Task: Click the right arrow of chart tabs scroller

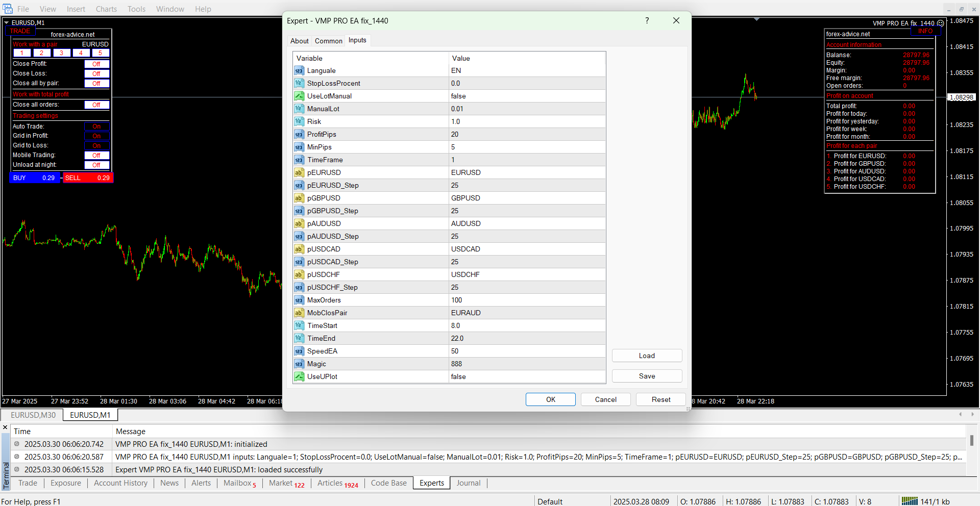Action: [972, 414]
